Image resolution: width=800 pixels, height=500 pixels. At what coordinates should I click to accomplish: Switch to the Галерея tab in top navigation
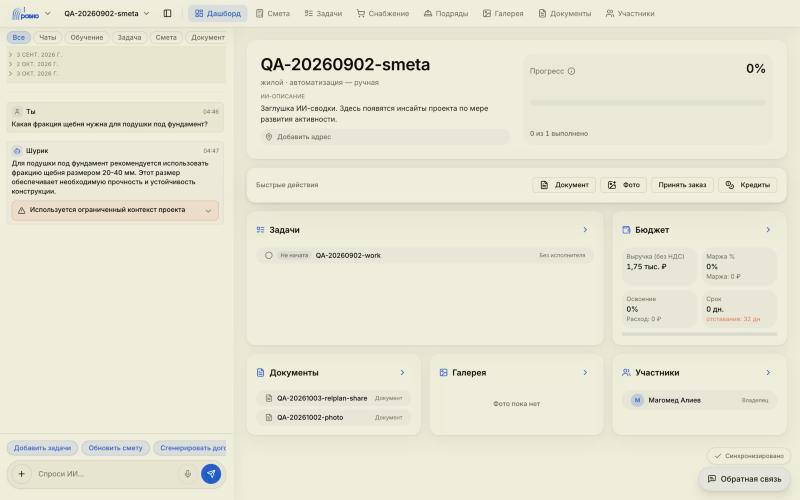coord(503,13)
